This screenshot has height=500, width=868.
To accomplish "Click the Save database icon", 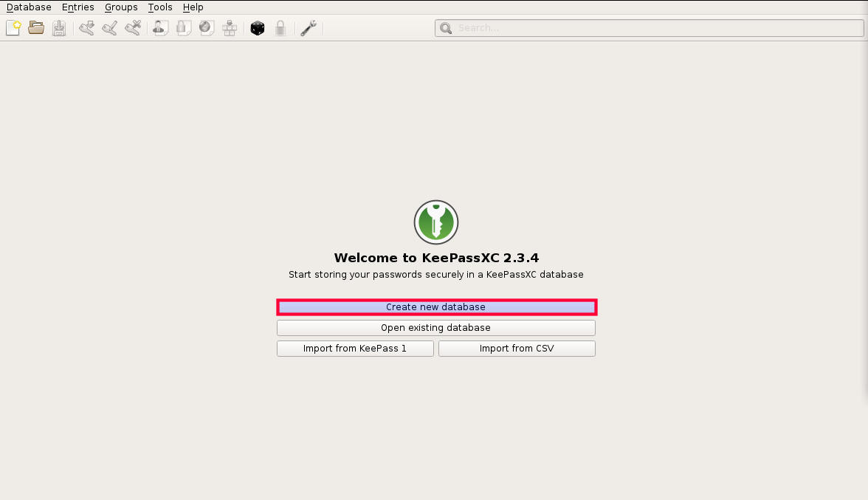I will click(59, 28).
